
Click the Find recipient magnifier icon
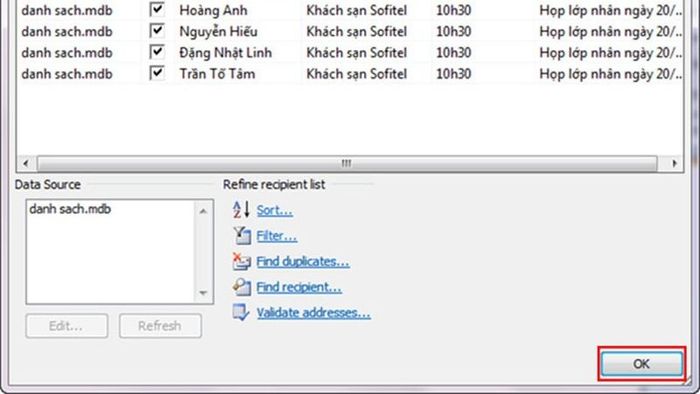(242, 287)
